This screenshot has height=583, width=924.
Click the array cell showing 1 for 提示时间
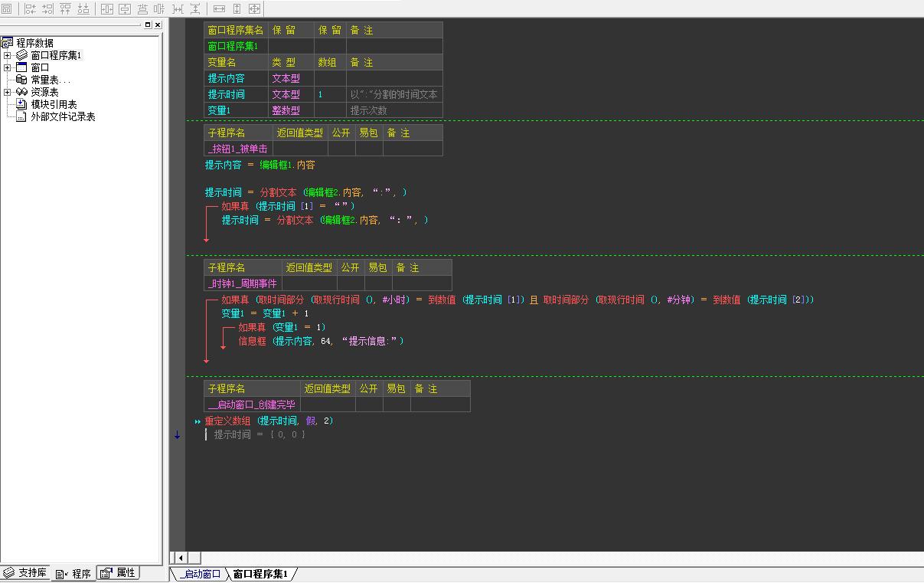coord(330,94)
